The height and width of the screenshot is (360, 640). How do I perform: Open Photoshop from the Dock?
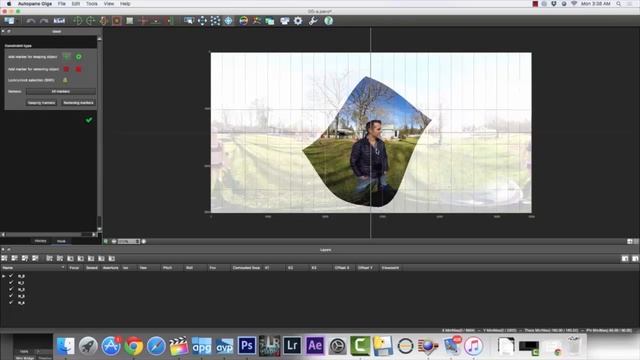click(x=247, y=346)
